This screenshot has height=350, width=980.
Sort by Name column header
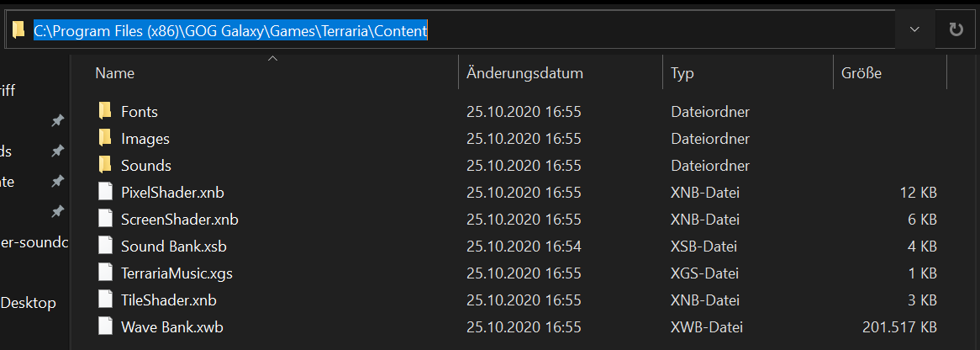click(x=115, y=73)
